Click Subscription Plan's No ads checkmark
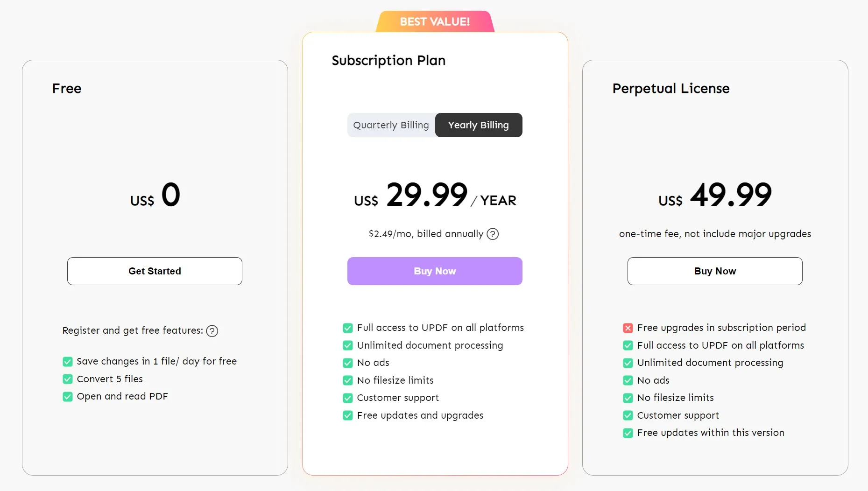 [x=348, y=363]
